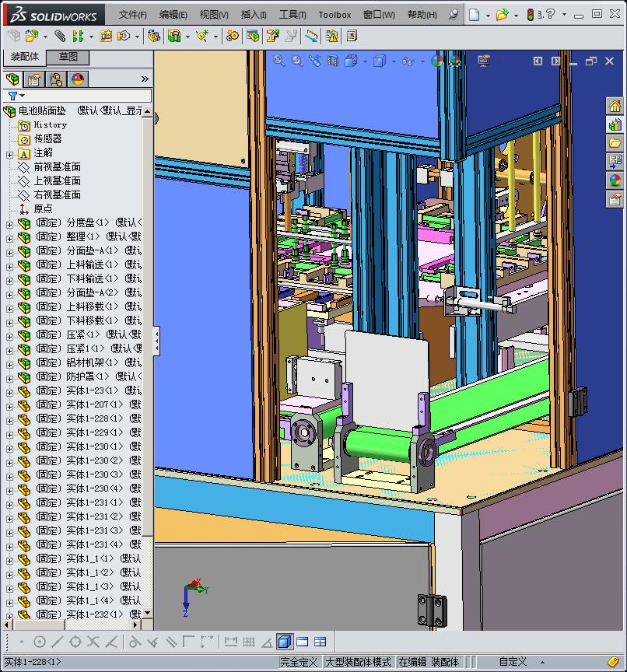Open the Display Style dropdown arrow

pyautogui.click(x=394, y=61)
